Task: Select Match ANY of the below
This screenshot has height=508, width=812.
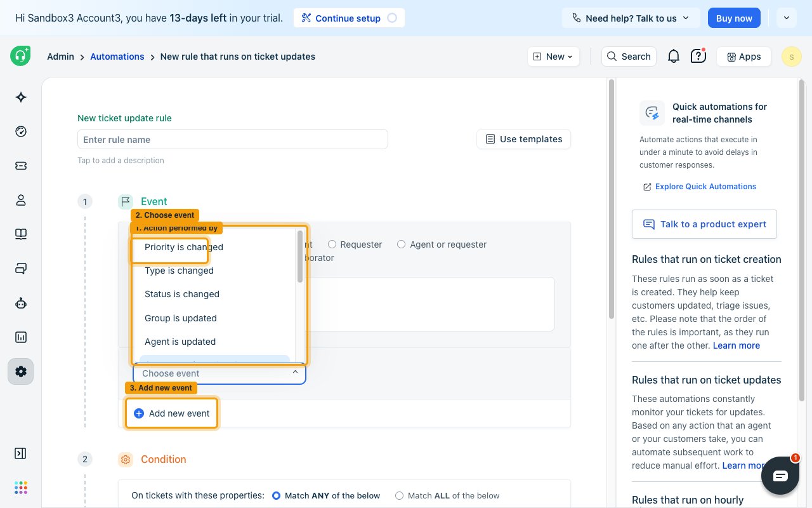Action: (x=276, y=495)
